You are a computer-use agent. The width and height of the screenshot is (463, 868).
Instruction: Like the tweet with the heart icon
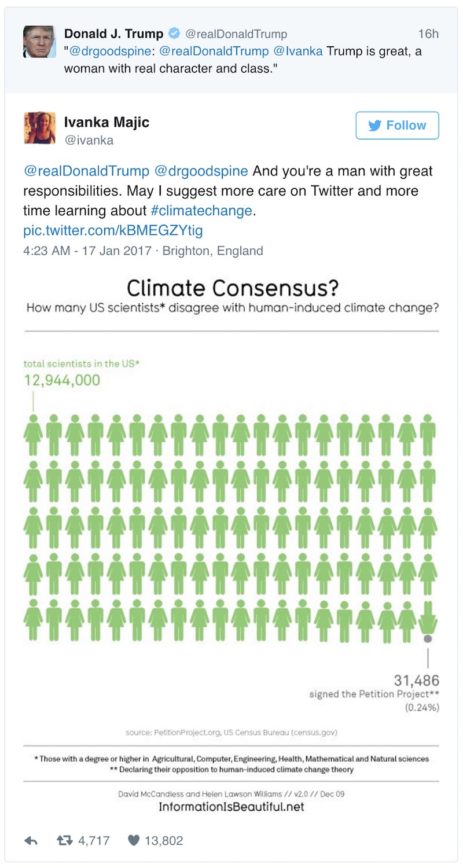(x=134, y=840)
